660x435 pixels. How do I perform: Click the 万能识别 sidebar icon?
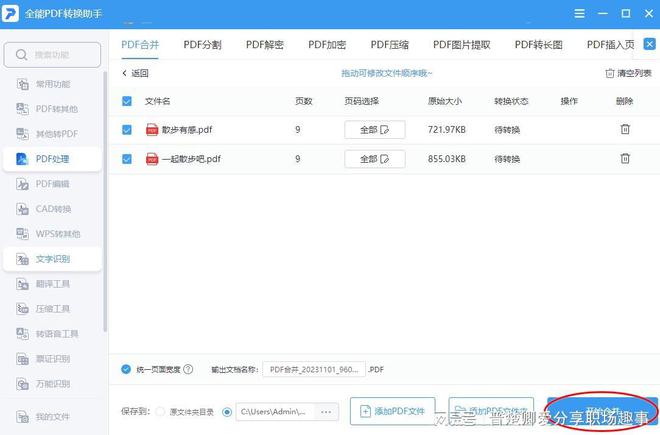(22, 384)
